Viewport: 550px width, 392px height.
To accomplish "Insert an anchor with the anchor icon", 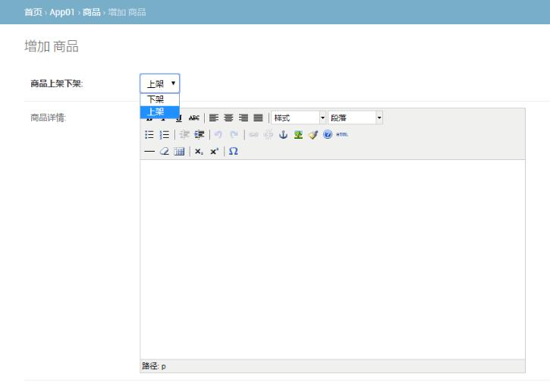I will (x=283, y=135).
